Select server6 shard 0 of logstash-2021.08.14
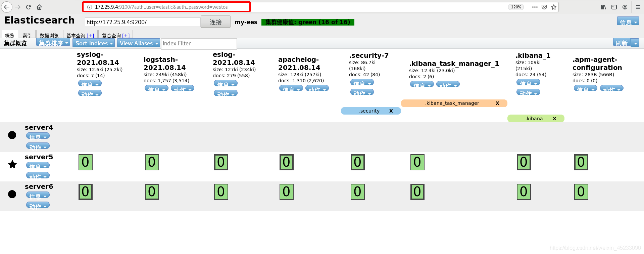Screen dimensions: 644x254 [x=152, y=192]
